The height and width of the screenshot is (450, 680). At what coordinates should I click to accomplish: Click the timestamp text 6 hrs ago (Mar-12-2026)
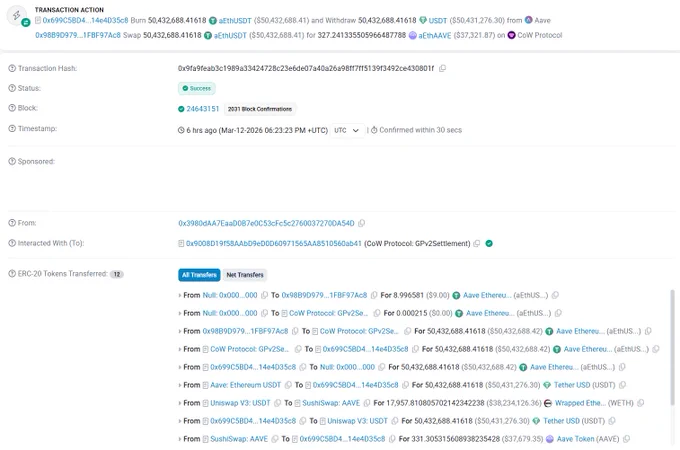pyautogui.click(x=257, y=130)
